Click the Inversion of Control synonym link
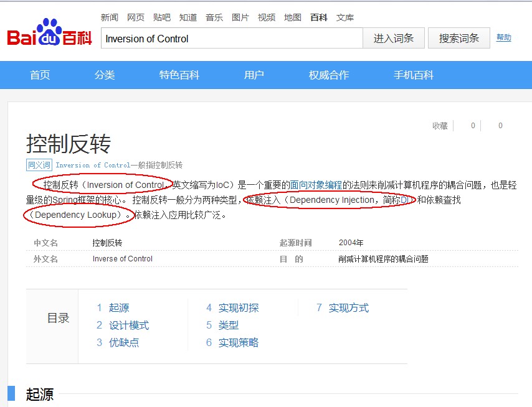The image size is (532, 407). [x=93, y=165]
